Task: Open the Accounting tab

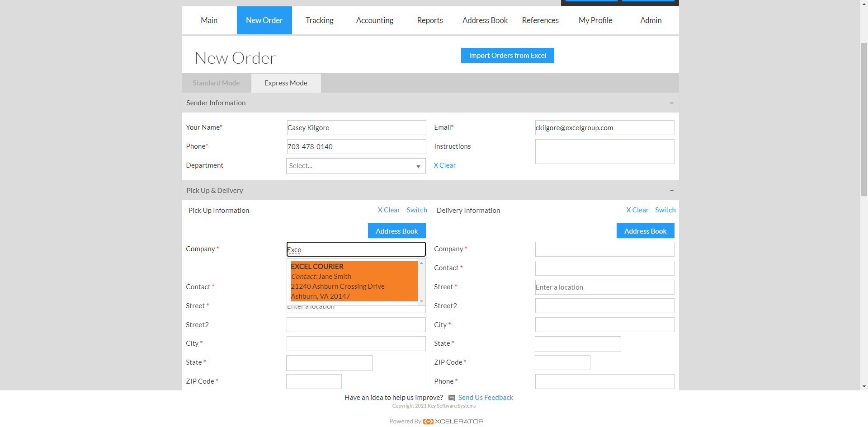Action: (375, 20)
